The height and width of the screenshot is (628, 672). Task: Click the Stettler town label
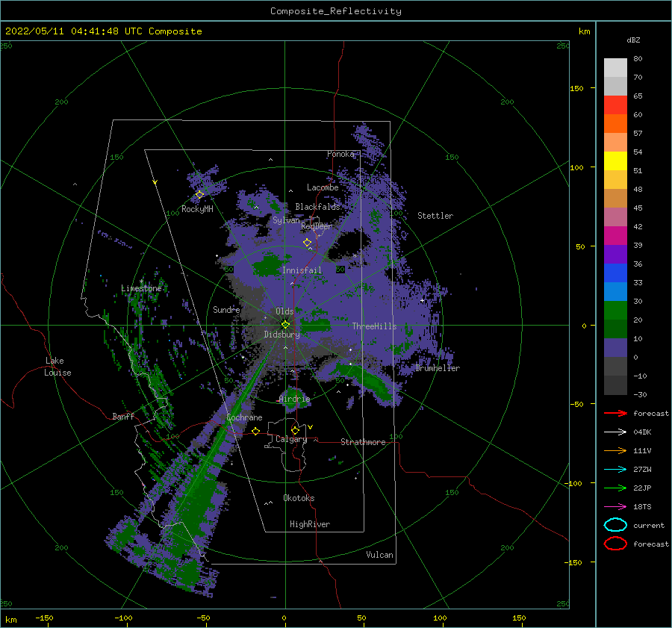click(x=435, y=216)
